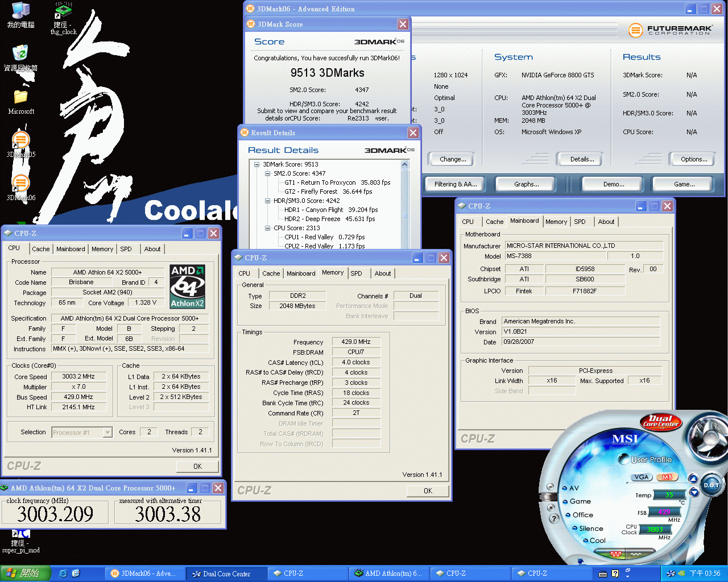Open the Processor #1 selection dropdown
The height and width of the screenshot is (582, 728).
click(107, 433)
